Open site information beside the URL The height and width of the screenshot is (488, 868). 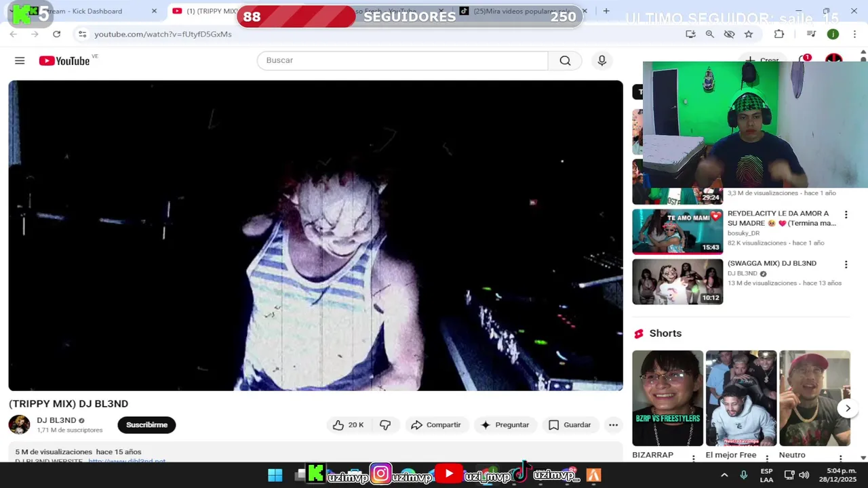point(82,34)
